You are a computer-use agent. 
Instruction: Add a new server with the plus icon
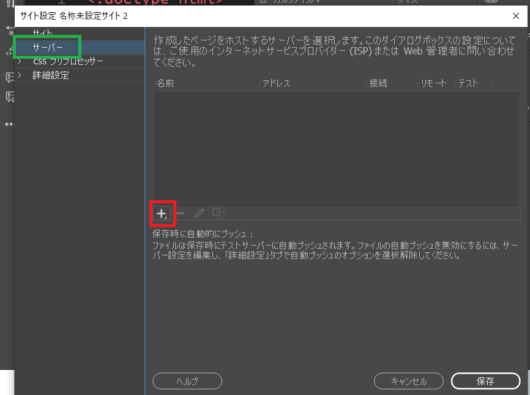pyautogui.click(x=162, y=214)
